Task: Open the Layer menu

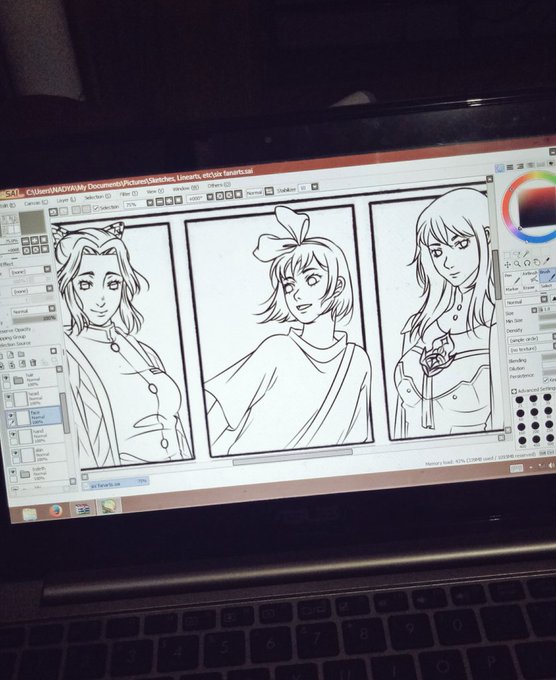Action: (x=66, y=199)
